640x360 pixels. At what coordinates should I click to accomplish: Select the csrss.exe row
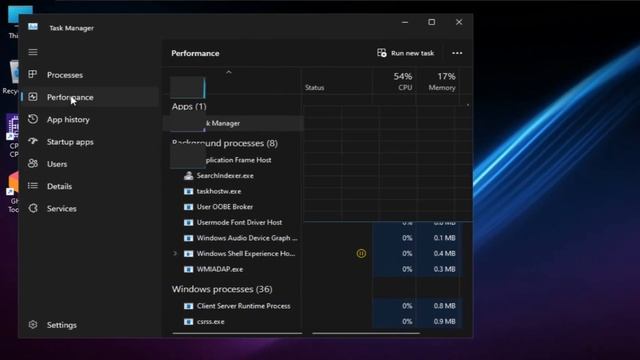point(233,322)
